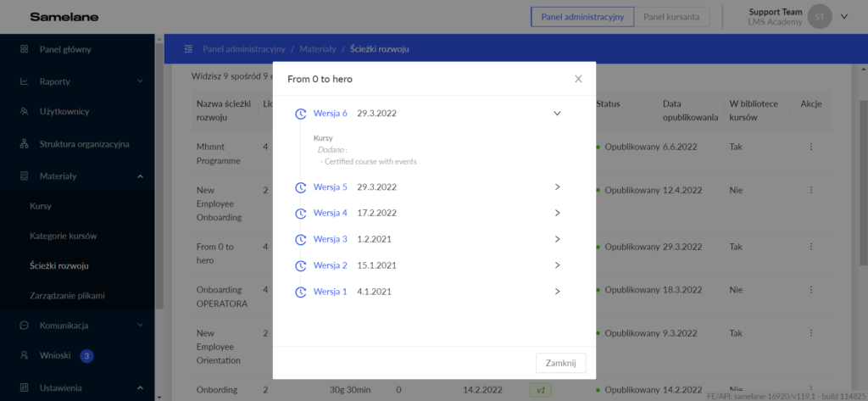Viewport: 868px width, 401px height.
Task: Click the sidebar collapse icon in breadcrumb bar
Action: (188, 49)
